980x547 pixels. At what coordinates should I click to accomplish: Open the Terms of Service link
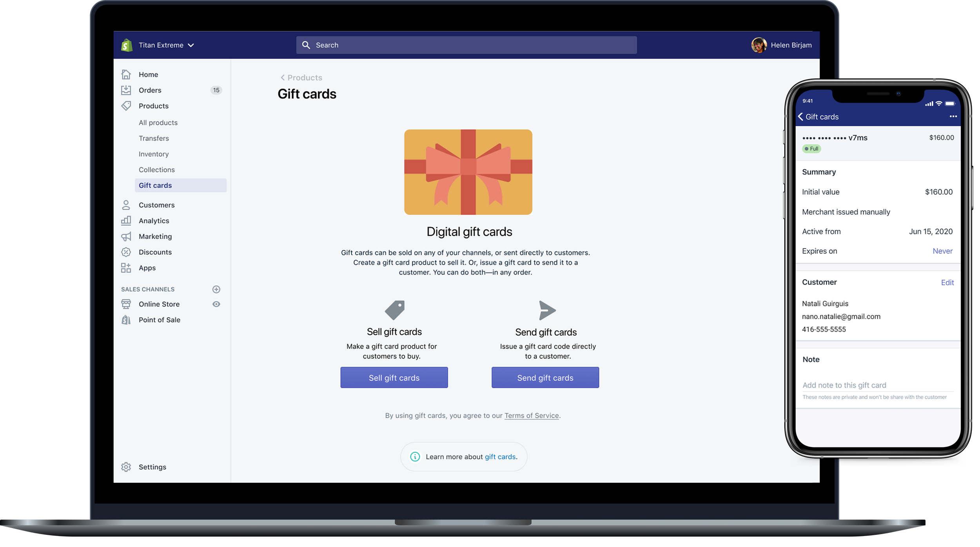pos(532,415)
